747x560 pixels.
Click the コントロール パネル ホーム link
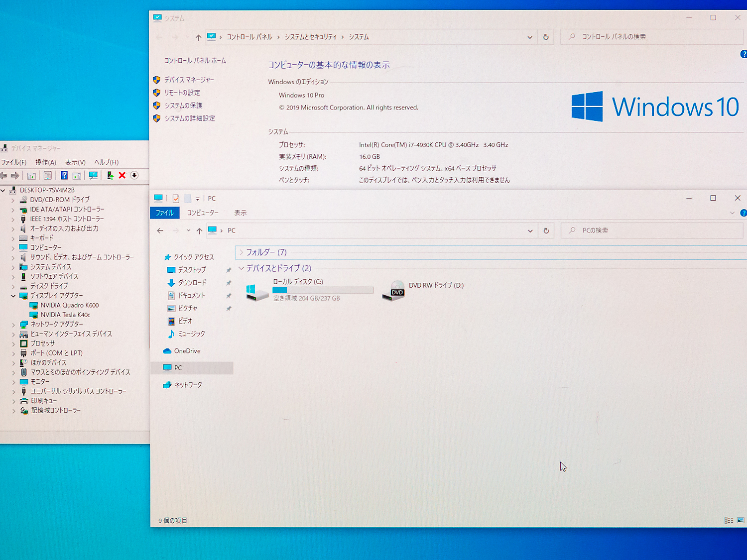pyautogui.click(x=195, y=61)
